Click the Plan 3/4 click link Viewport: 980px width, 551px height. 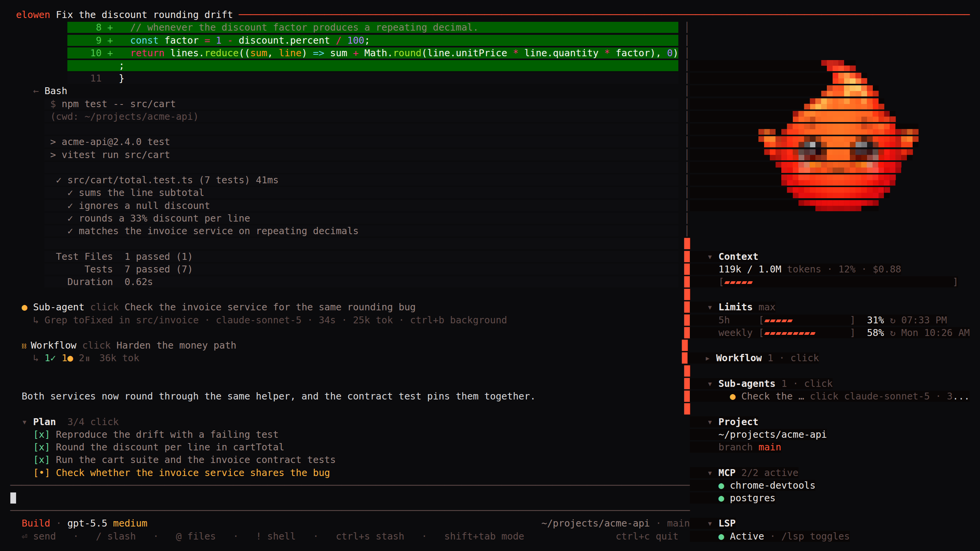tap(93, 422)
